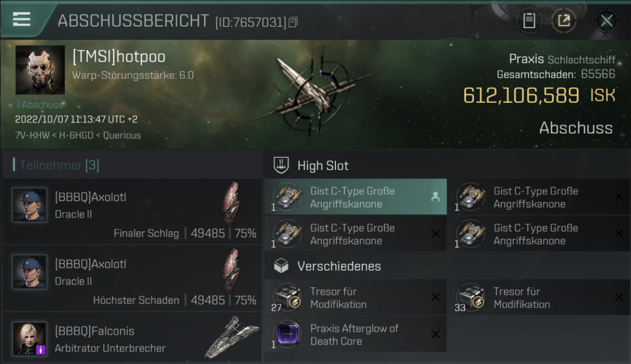This screenshot has height=364, width=631.
Task: View hotpoo's character portrait
Action: [x=40, y=70]
